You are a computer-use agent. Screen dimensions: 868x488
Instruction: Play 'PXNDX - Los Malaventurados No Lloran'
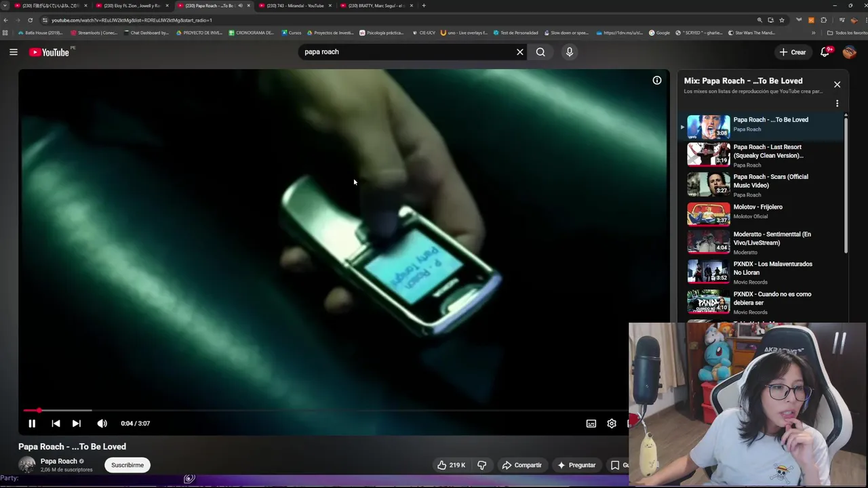[x=762, y=272]
